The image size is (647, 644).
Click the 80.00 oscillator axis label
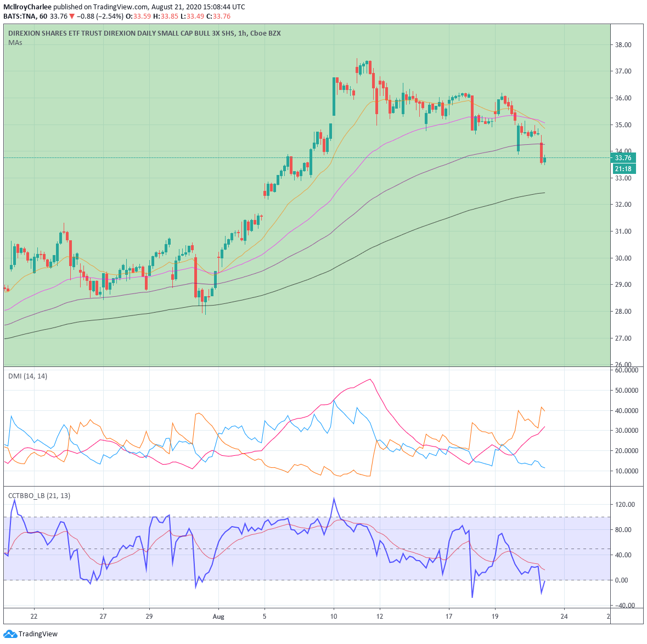tap(623, 530)
